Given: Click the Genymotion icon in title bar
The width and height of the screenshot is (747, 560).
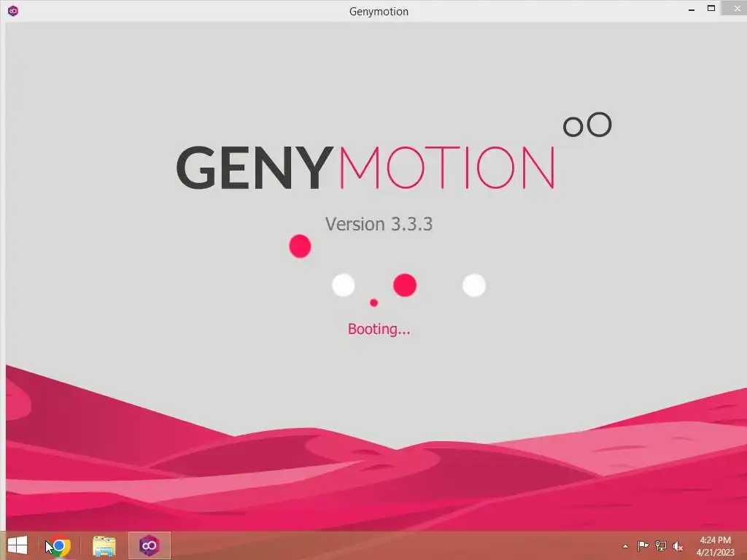Looking at the screenshot, I should pyautogui.click(x=13, y=11).
